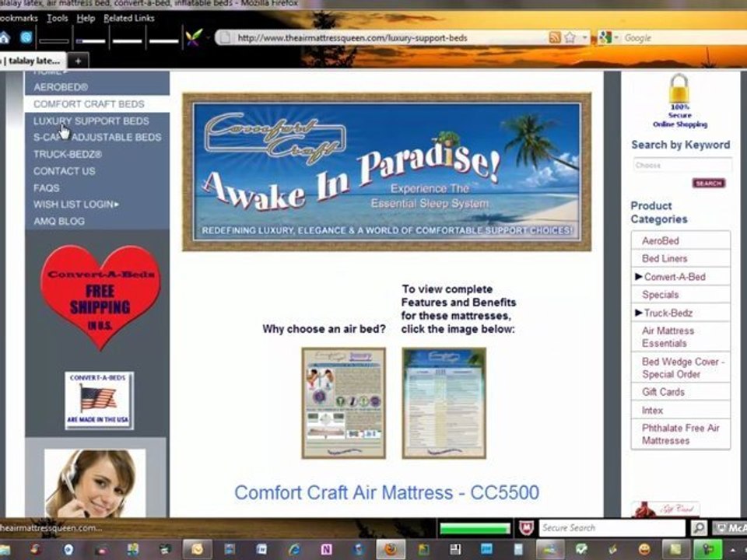747x560 pixels.
Task: Expand the Convert-A-Bed category arrow
Action: 639,276
